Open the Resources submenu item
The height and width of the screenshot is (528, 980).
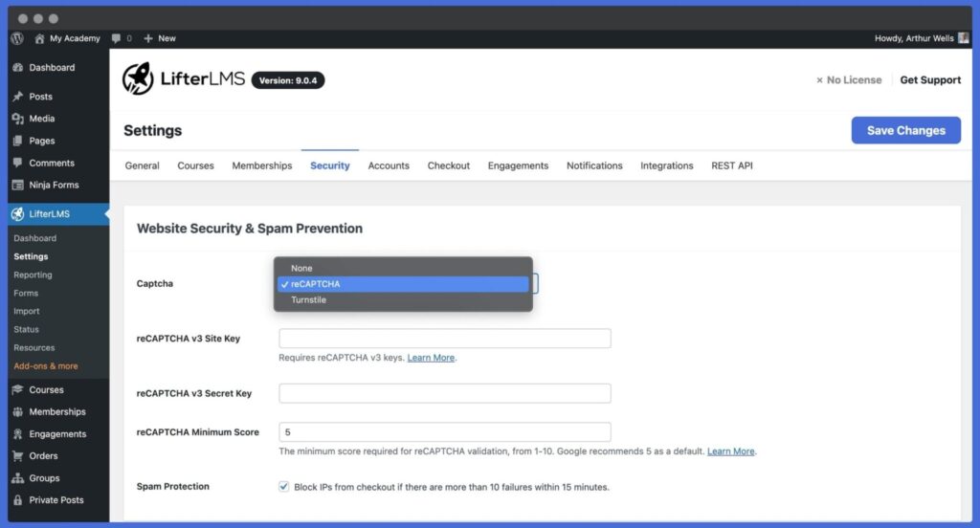point(33,347)
